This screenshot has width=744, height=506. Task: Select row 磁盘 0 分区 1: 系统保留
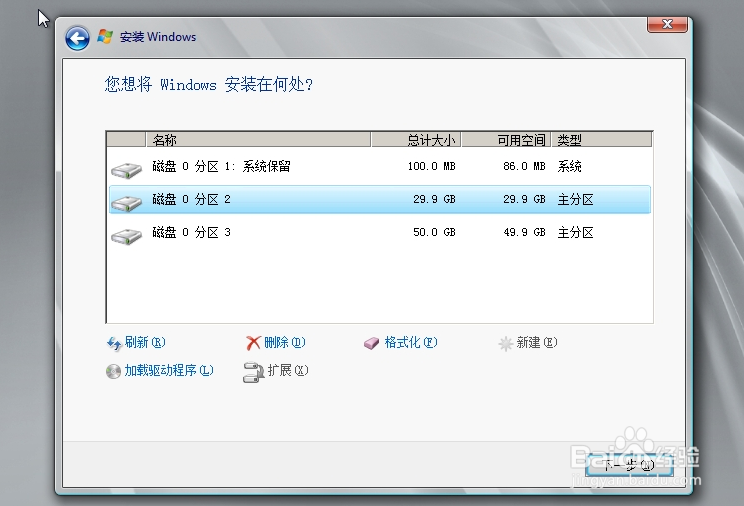(380, 167)
